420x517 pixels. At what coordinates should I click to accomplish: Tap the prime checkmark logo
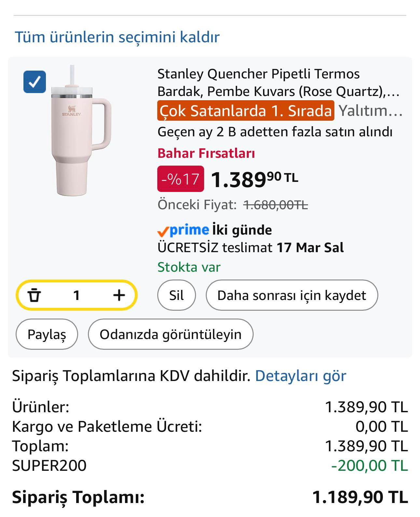tap(183, 230)
